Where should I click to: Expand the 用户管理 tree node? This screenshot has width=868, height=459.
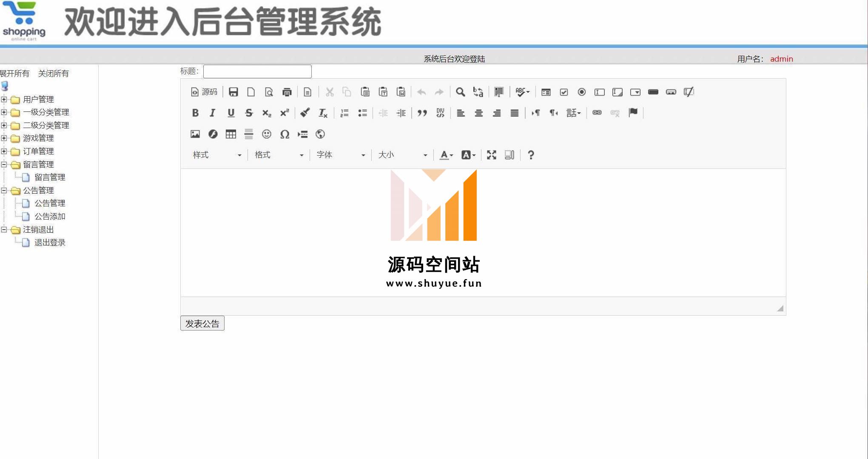(4, 100)
